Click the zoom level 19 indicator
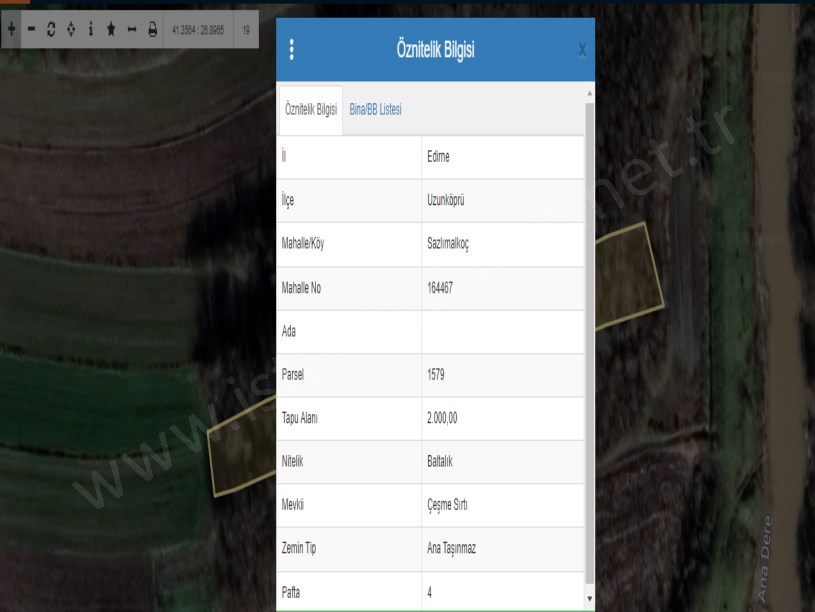 coord(246,30)
